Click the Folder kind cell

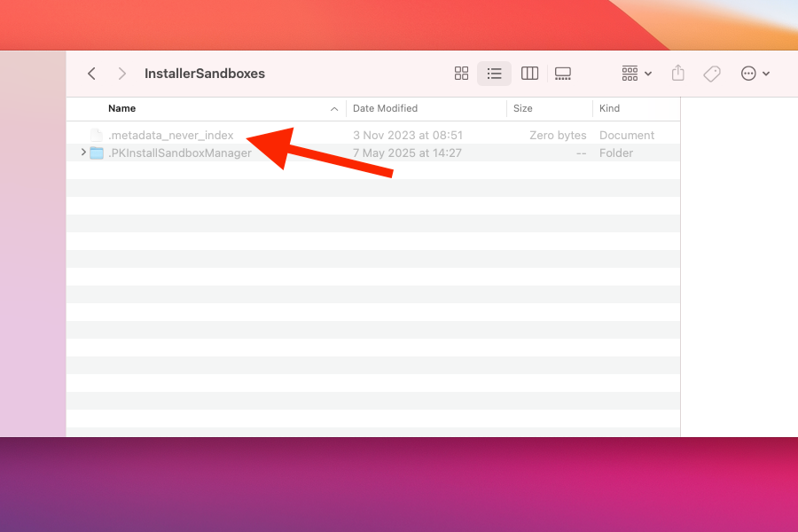coord(616,153)
